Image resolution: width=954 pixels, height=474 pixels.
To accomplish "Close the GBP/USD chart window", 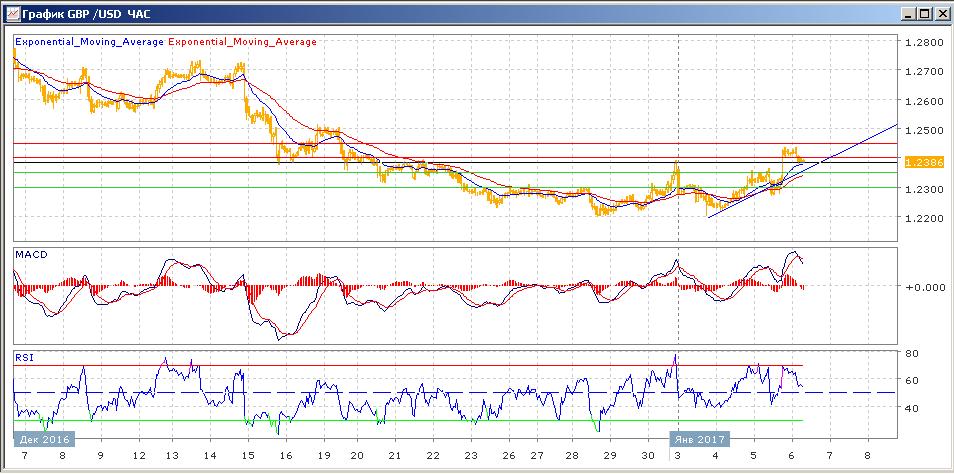I will click(941, 14).
